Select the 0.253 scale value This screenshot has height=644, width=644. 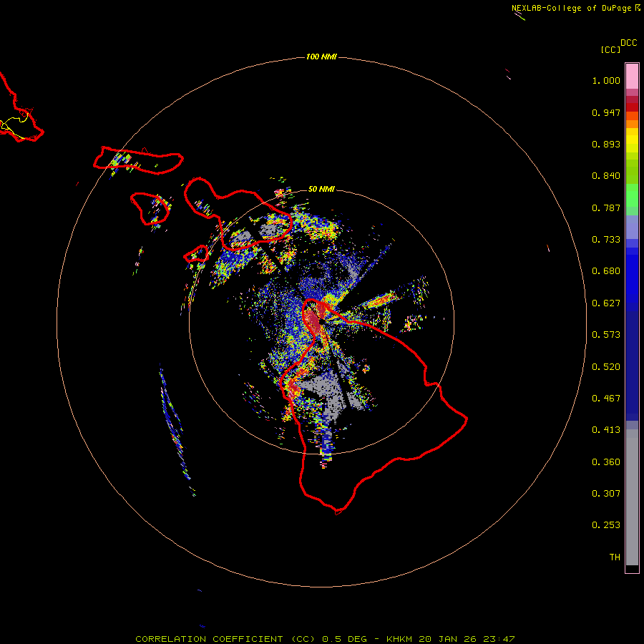(x=606, y=525)
